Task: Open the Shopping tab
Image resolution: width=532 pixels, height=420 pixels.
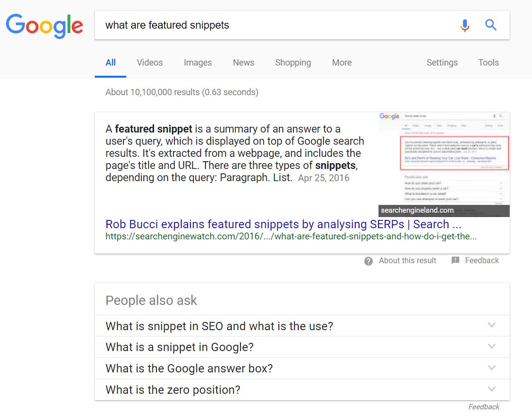Action: coord(293,63)
